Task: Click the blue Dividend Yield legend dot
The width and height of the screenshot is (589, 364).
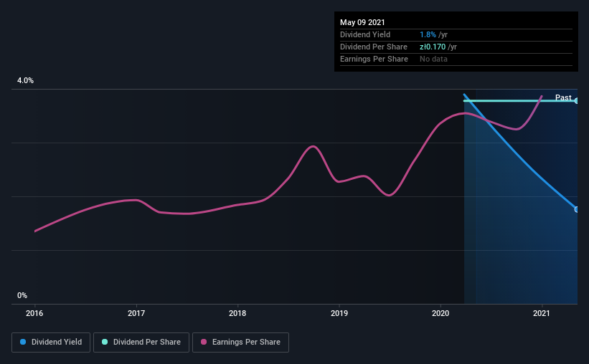Action: pos(23,342)
